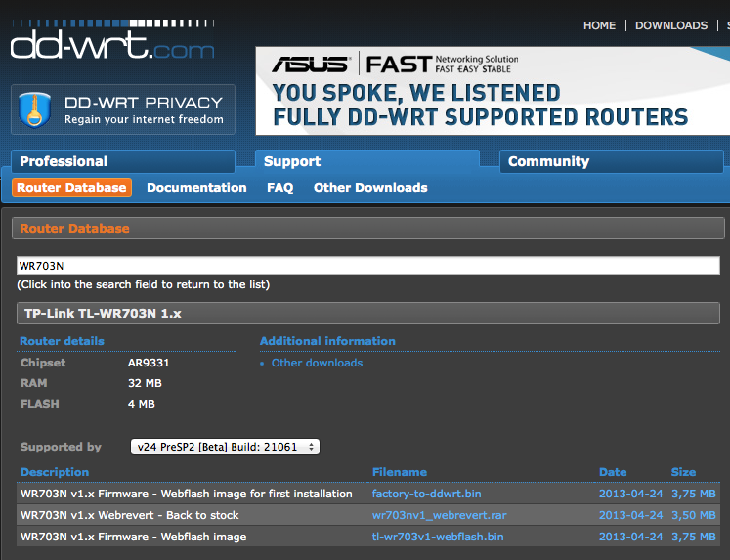Image resolution: width=730 pixels, height=560 pixels.
Task: Download wr703nv1_webrevert.rar
Action: coord(439,515)
